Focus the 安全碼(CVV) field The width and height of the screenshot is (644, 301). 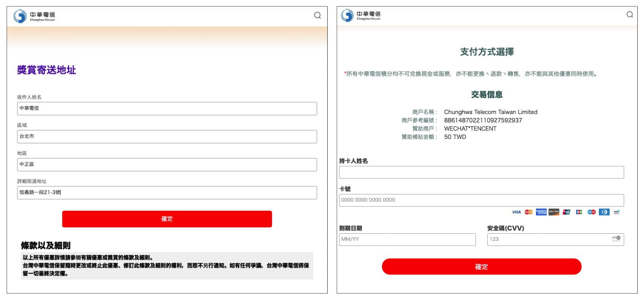click(x=555, y=240)
